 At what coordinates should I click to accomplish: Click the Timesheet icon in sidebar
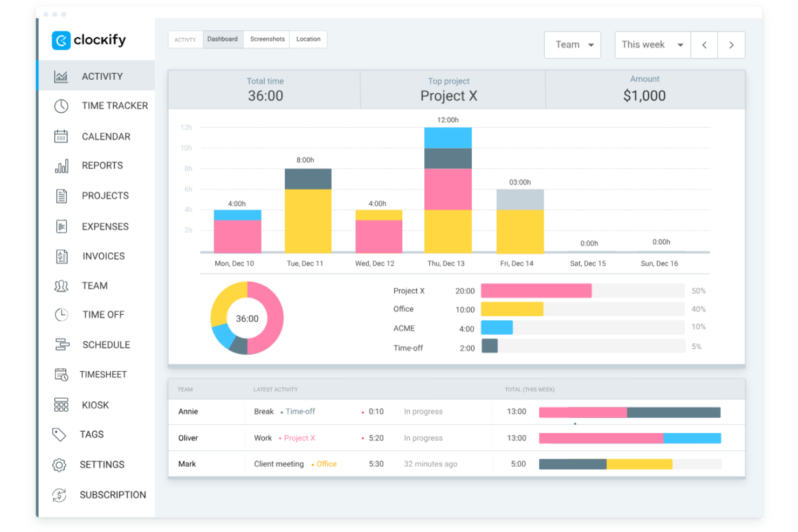pyautogui.click(x=61, y=375)
